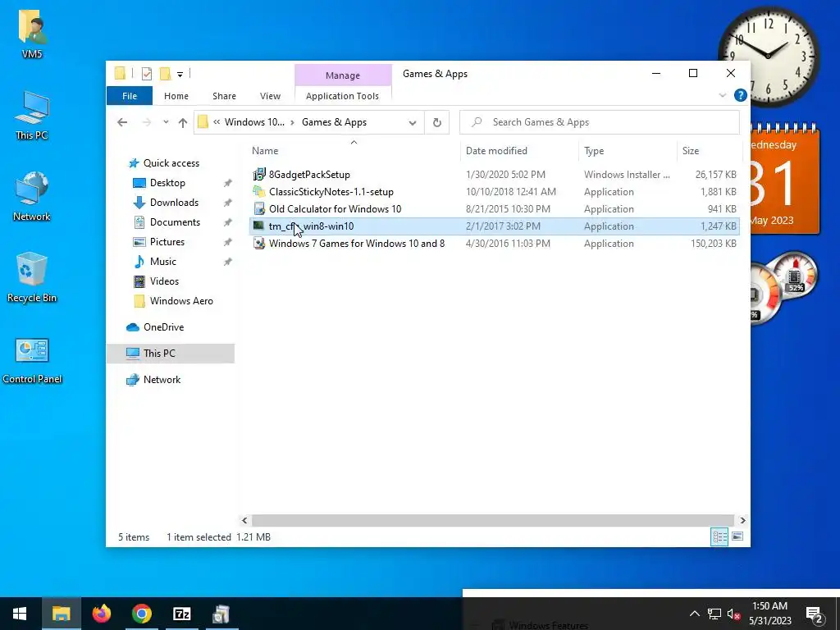Image resolution: width=840 pixels, height=630 pixels.
Task: Select Quick access in navigation pane
Action: 171,163
